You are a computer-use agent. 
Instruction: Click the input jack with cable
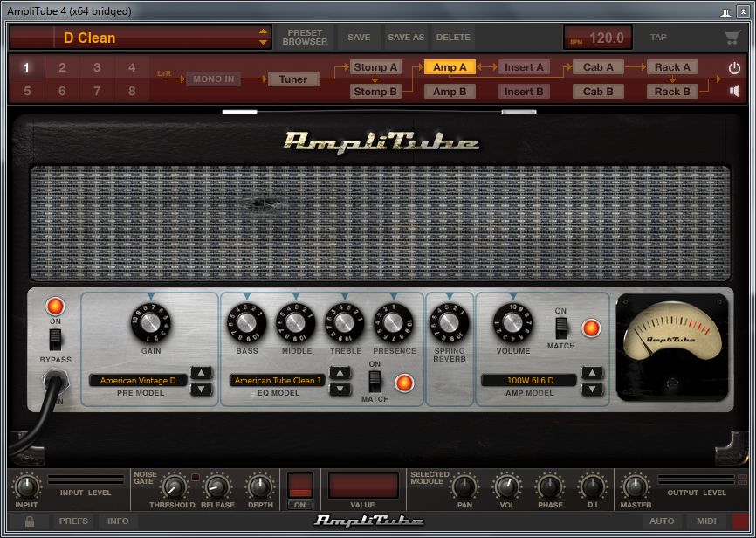point(56,381)
